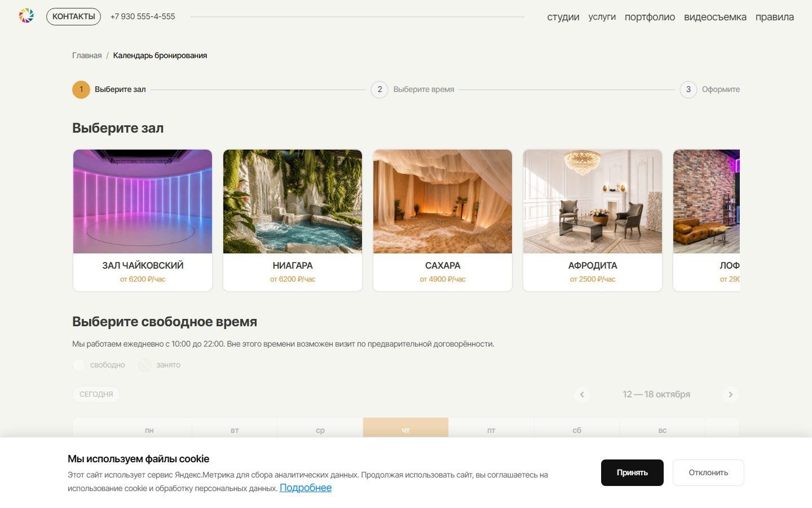
Task: Go to previous week with left chevron
Action: point(582,395)
